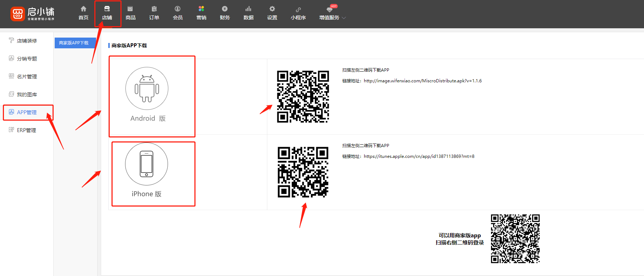The image size is (644, 276).
Task: Click the APP管理 sidebar icon
Action: [x=11, y=112]
